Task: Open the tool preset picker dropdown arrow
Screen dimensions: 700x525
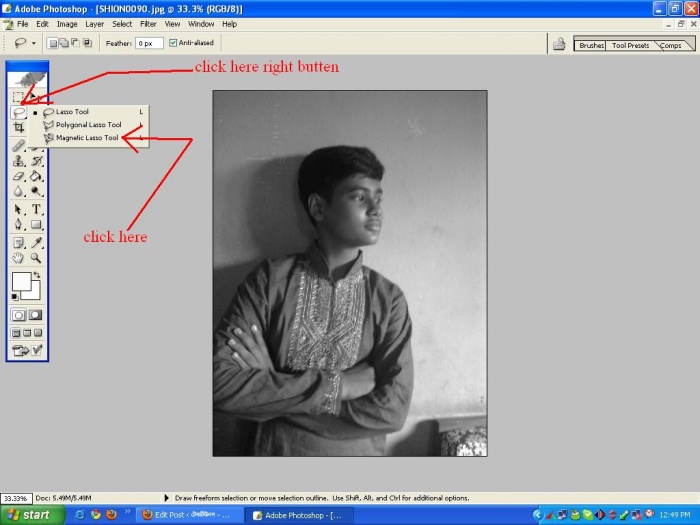Action: [34, 43]
